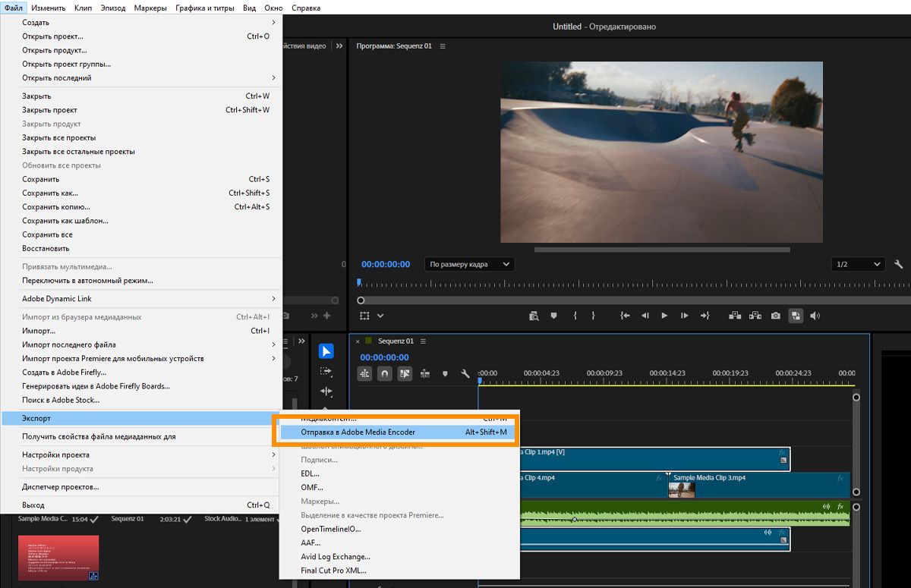Click Program monitor playhead on time ruler

click(359, 282)
